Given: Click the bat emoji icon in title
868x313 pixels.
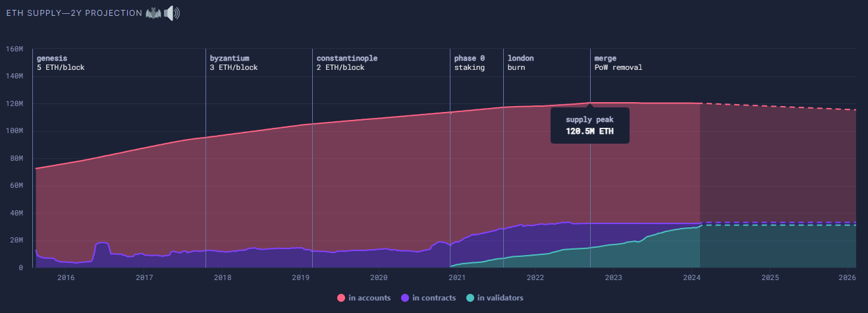Looking at the screenshot, I should (x=153, y=13).
